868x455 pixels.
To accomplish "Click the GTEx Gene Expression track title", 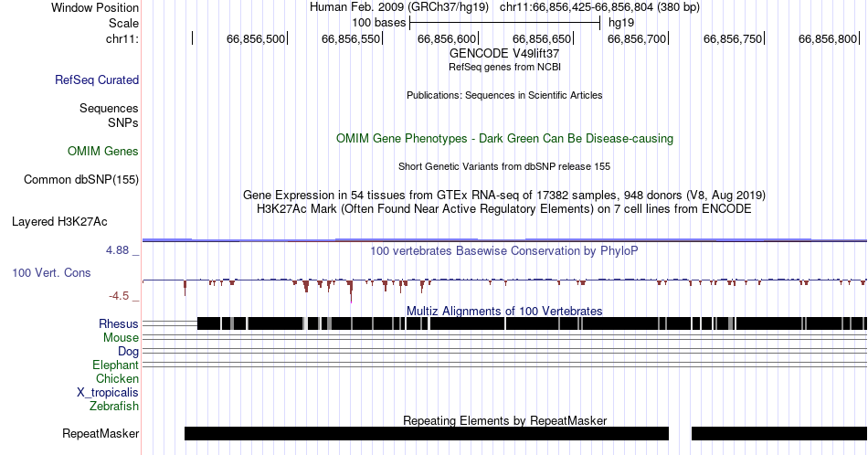I will coord(504,195).
